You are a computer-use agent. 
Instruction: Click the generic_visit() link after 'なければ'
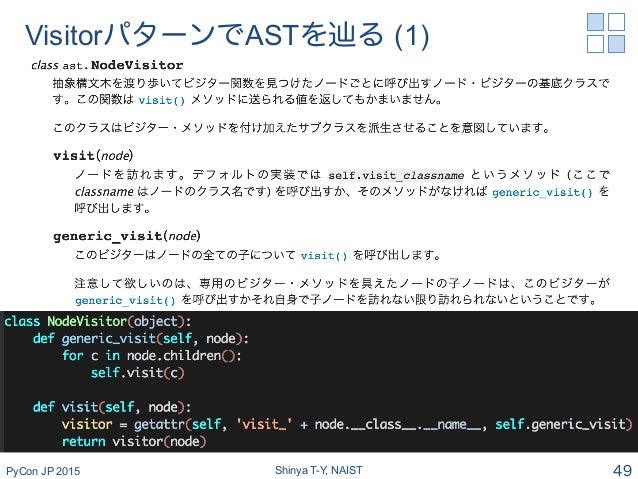coord(542,192)
